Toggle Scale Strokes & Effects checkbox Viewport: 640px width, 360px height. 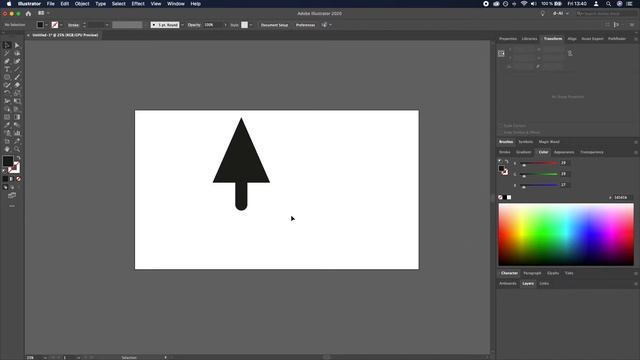[500, 132]
